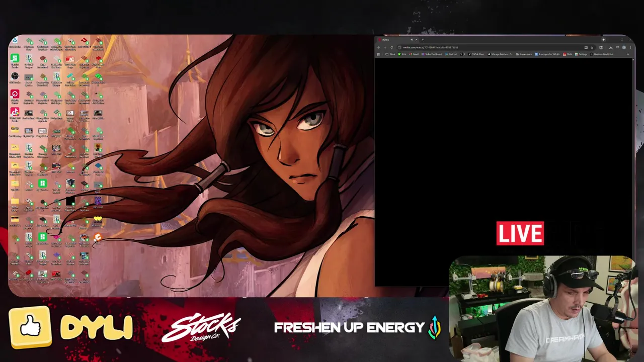Open the X bookmark

tap(463, 54)
